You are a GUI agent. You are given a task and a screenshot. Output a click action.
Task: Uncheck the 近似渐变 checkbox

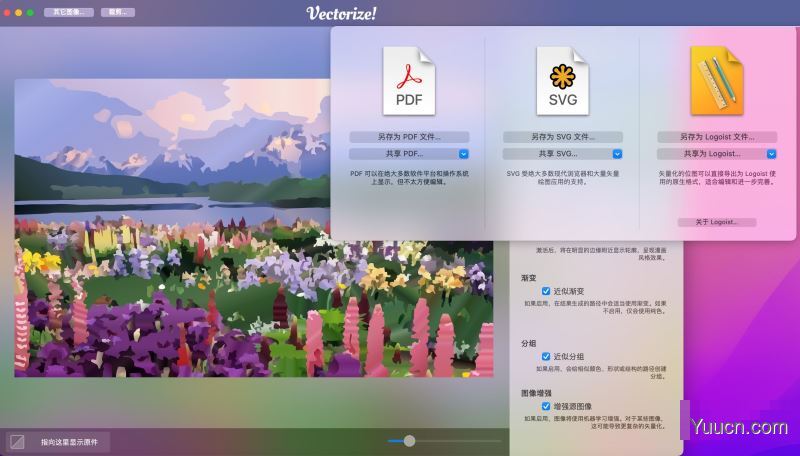(546, 291)
